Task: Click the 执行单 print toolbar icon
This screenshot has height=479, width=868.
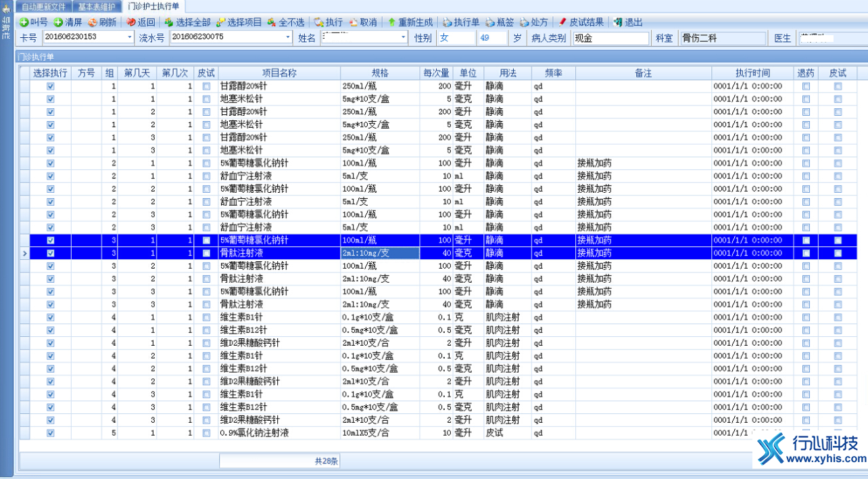Action: tap(447, 22)
